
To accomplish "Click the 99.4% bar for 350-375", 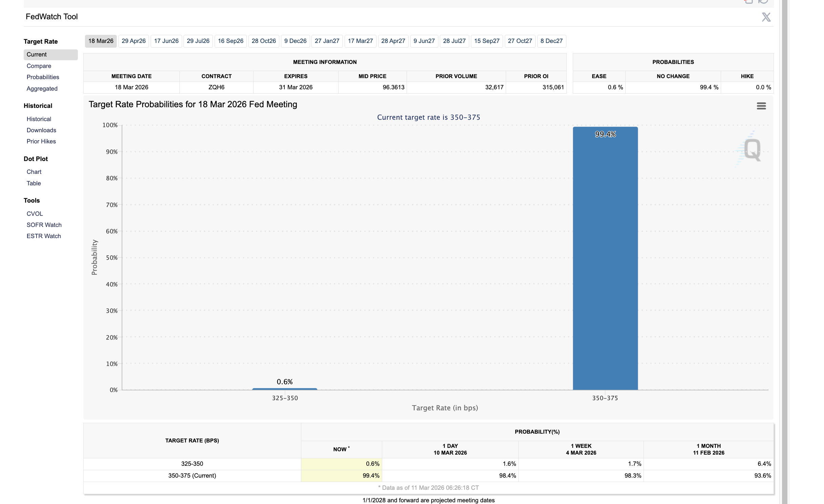I will (x=605, y=258).
